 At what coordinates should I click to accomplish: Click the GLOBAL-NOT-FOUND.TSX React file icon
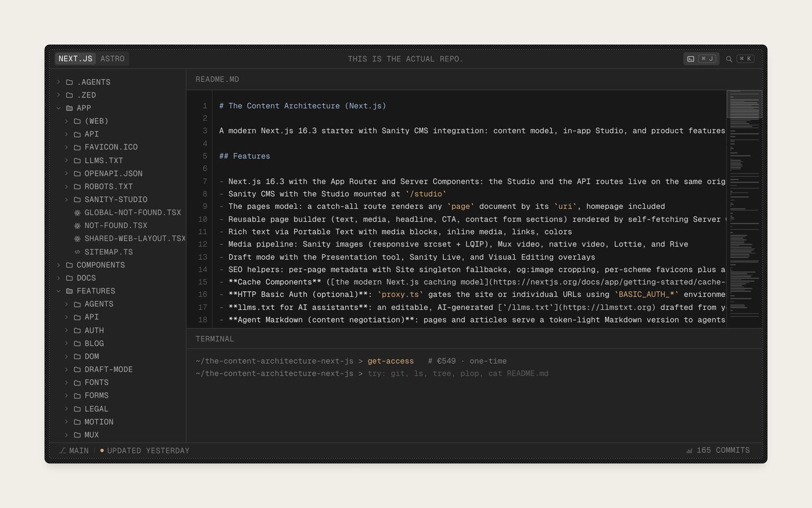77,212
